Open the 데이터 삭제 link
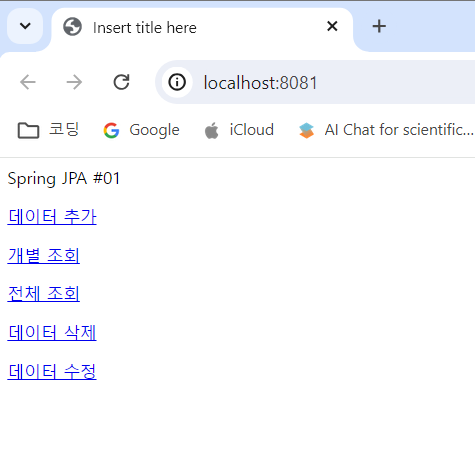The image size is (475, 451). (x=52, y=333)
